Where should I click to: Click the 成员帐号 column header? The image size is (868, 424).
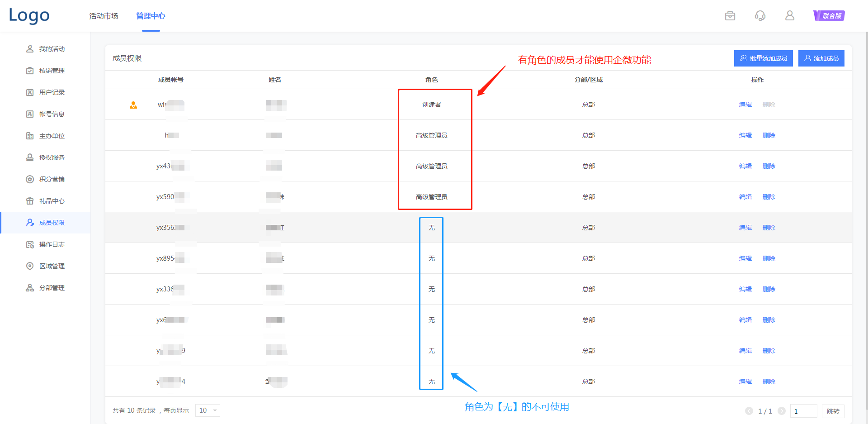click(171, 80)
